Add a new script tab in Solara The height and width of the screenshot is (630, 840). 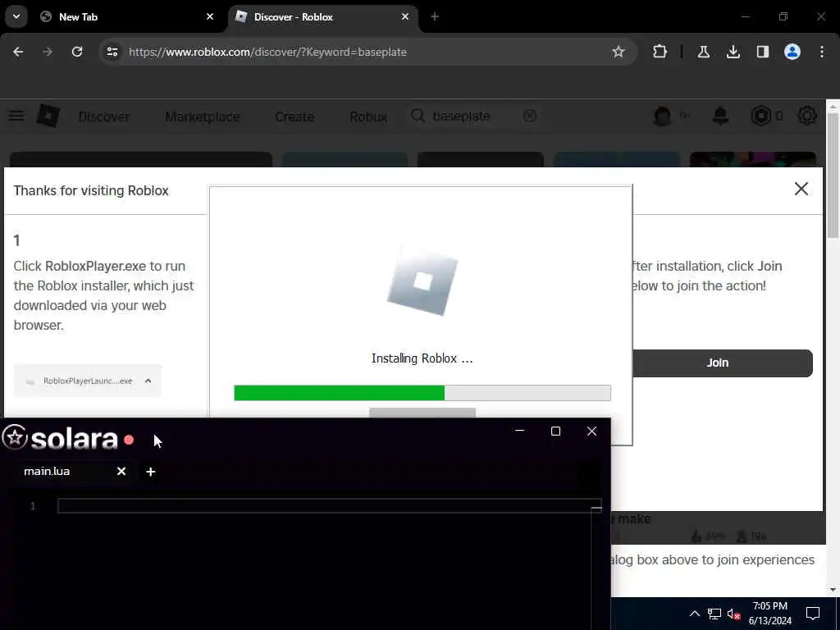(x=151, y=472)
